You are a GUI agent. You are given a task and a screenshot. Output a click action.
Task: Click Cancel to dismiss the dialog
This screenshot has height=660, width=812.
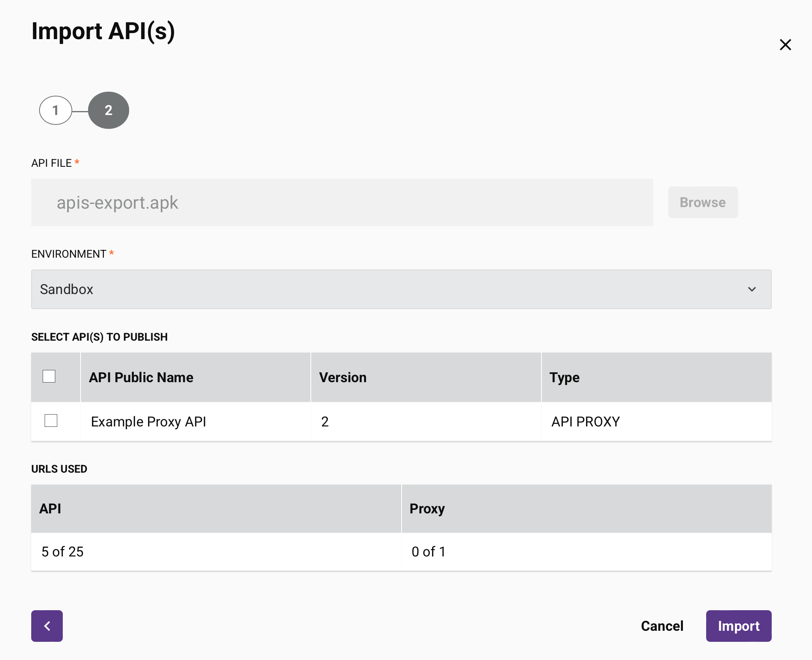pyautogui.click(x=662, y=626)
